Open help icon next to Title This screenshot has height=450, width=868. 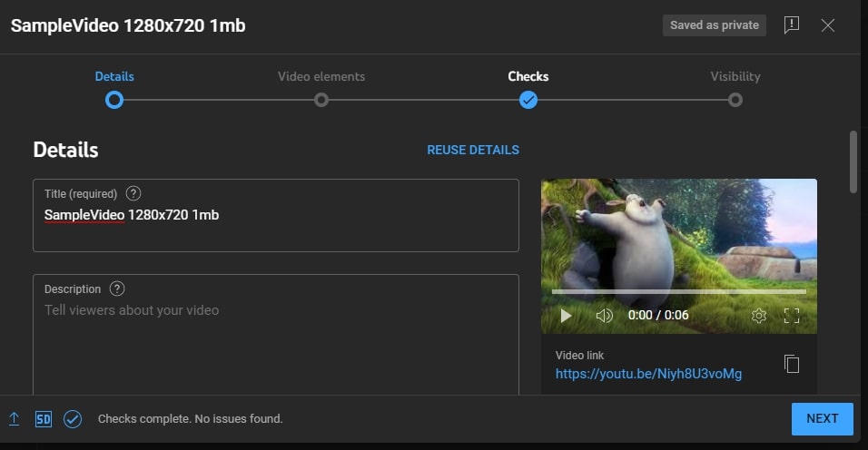coord(133,193)
